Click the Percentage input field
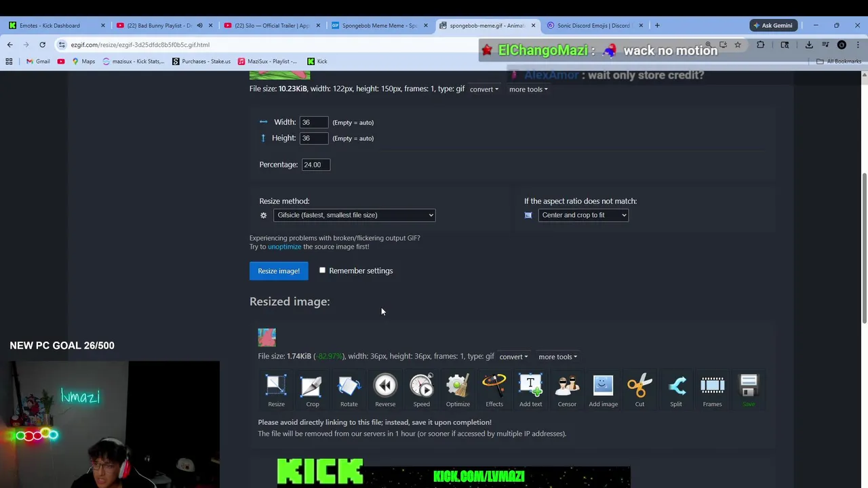Screen dimensions: 868x488 click(315, 165)
